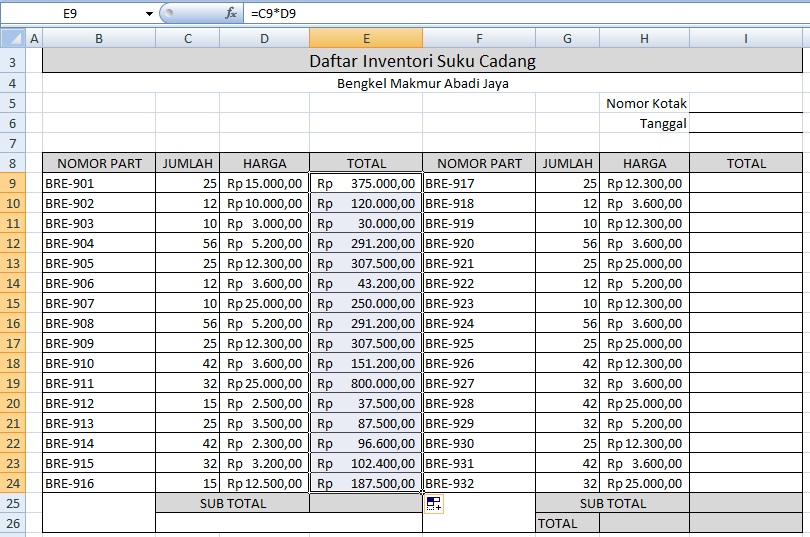Select cell BRE-916
Screen dimensions: 810x537
pyautogui.click(x=99, y=483)
